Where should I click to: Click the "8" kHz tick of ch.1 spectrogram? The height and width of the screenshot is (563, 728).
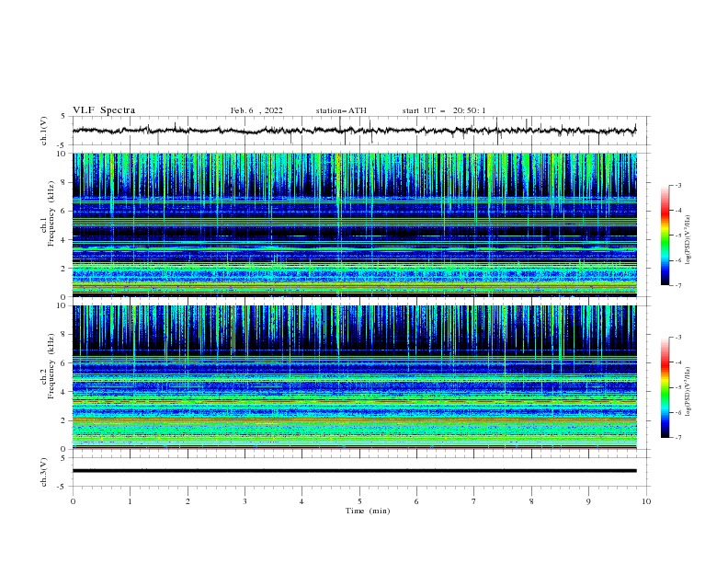[63, 182]
